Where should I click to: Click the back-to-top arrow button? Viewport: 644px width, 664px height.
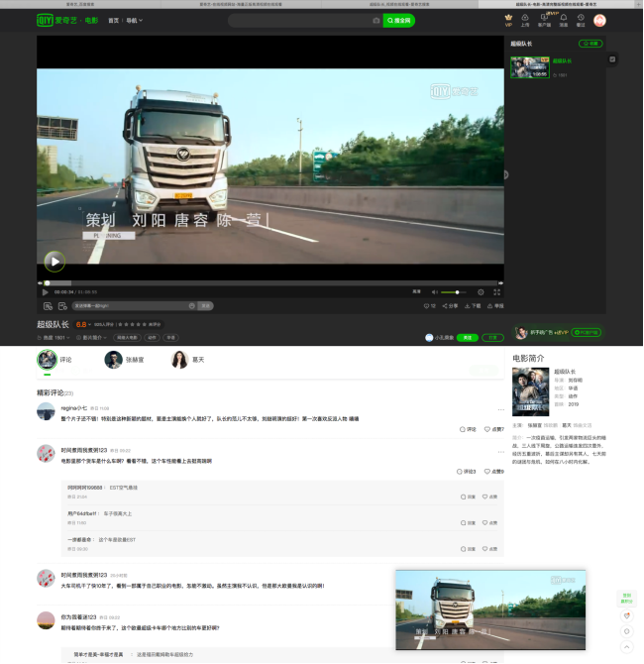pos(626,647)
